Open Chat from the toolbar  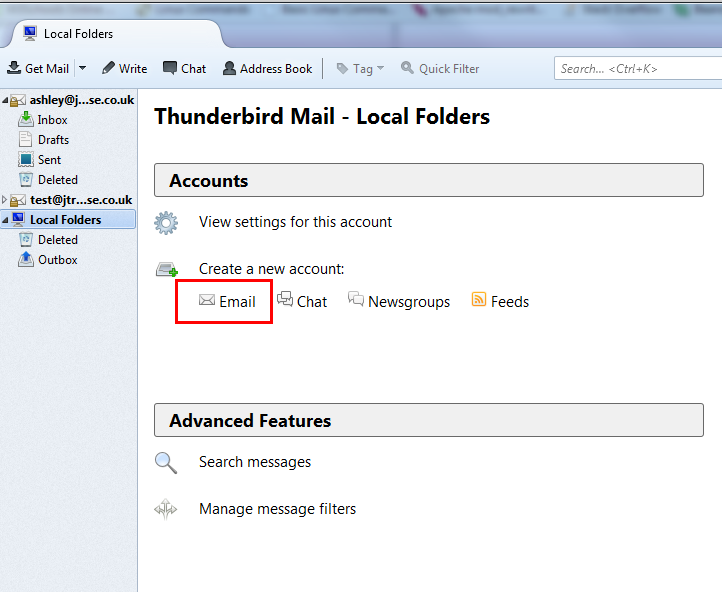(x=184, y=68)
